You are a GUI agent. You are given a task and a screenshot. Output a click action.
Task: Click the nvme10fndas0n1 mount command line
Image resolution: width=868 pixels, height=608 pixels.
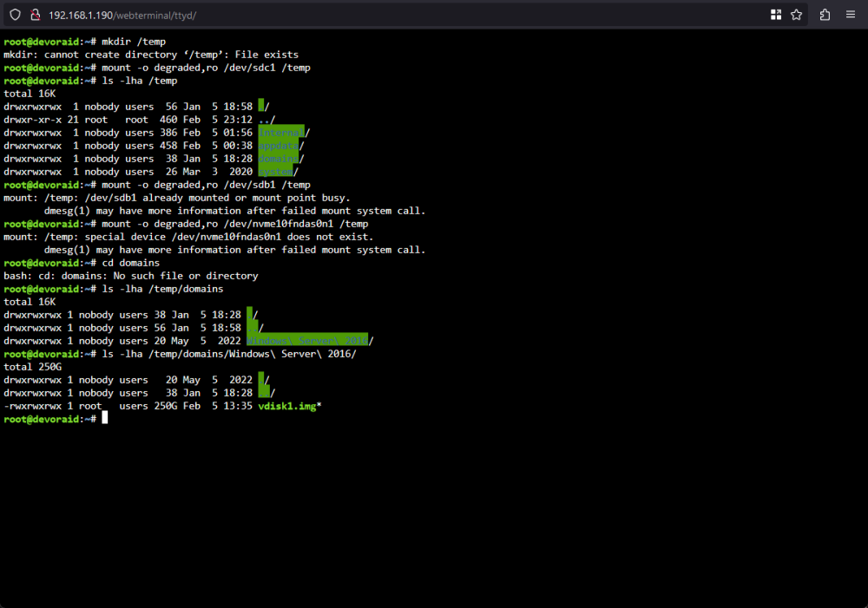(x=234, y=224)
